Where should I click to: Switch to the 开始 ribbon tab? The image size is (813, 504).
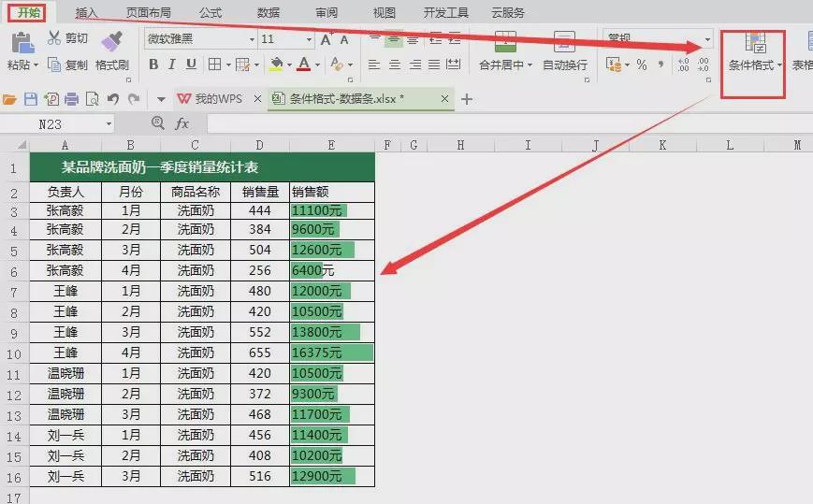[x=28, y=12]
